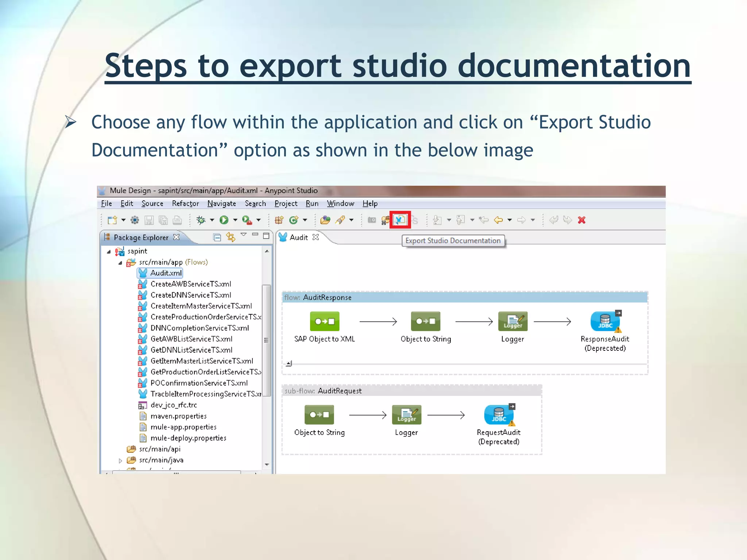Select ResponseAudit JDBC component

coord(605,321)
